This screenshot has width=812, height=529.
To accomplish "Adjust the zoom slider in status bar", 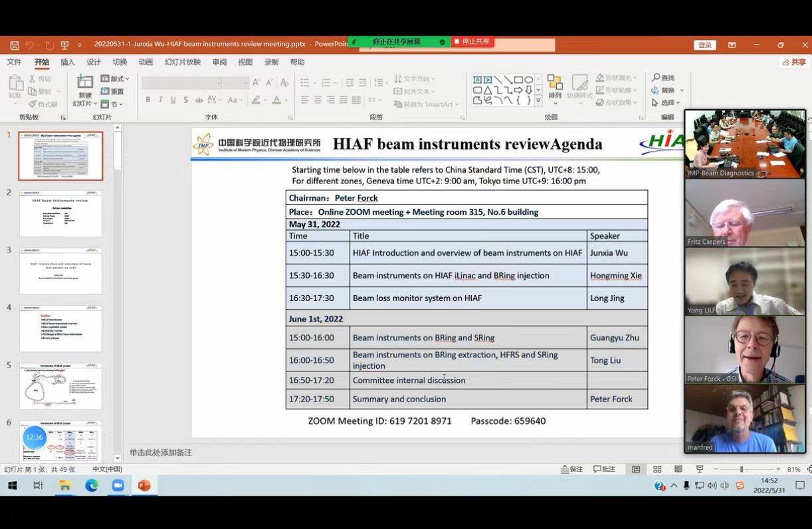I will 742,469.
